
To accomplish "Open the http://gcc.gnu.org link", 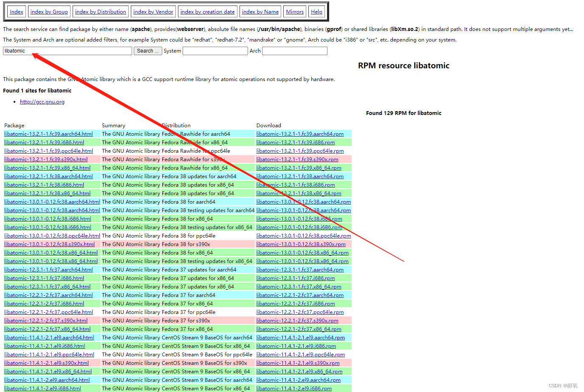I will 42,101.
